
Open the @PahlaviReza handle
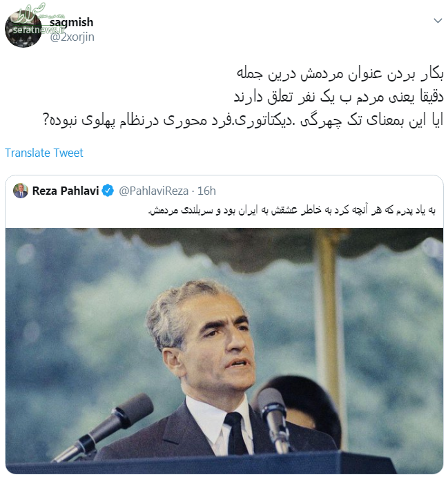click(x=153, y=191)
